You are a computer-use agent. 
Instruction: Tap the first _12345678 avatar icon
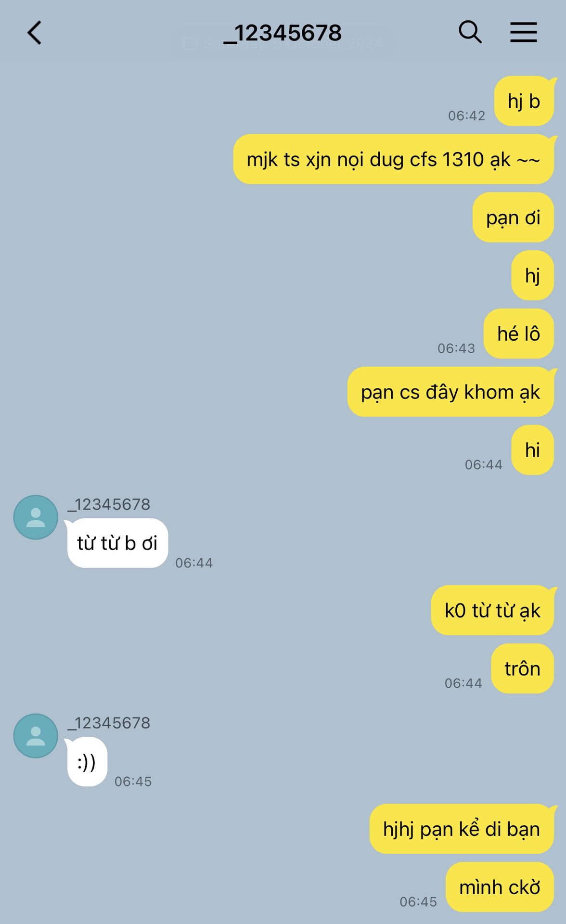[x=36, y=517]
